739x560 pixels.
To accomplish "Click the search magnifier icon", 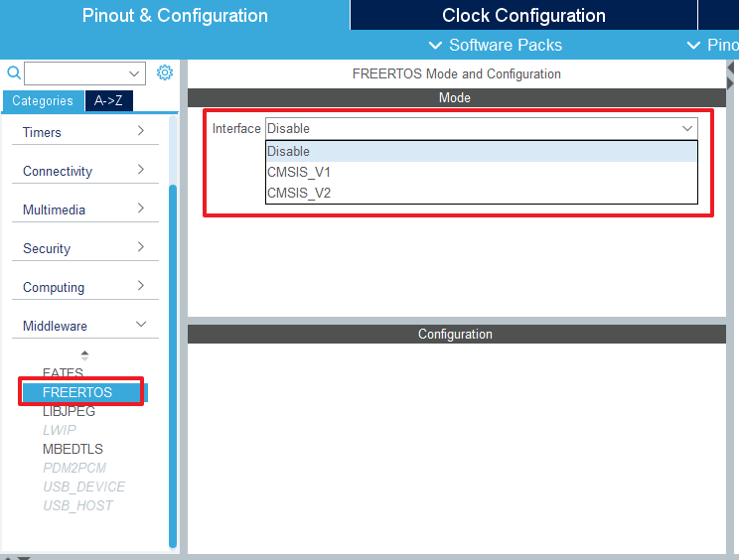I will (14, 73).
